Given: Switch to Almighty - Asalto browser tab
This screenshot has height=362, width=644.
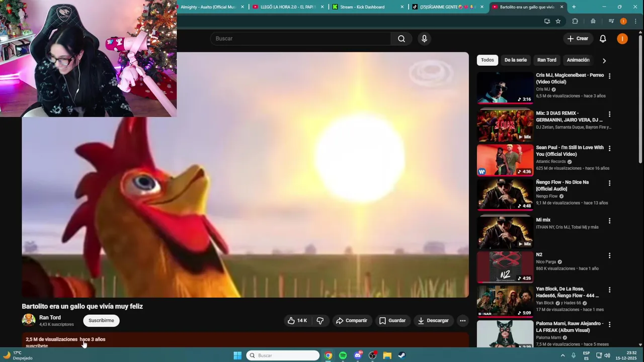Looking at the screenshot, I should [x=208, y=7].
